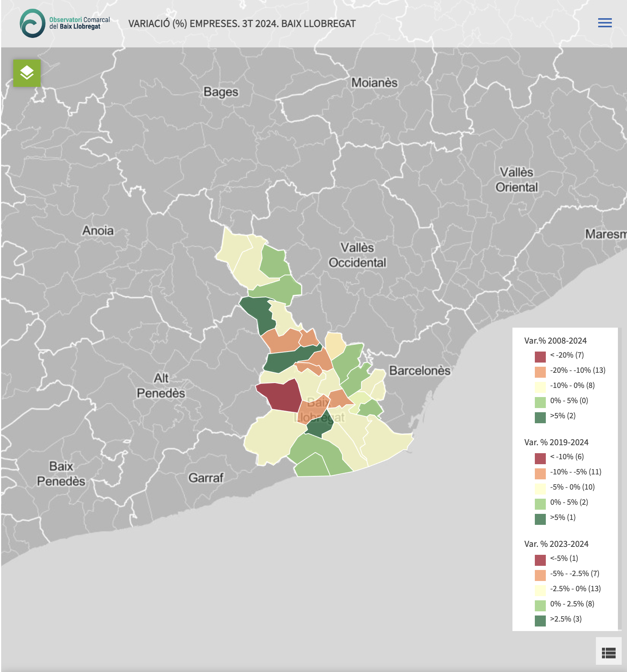
Task: Click the '>5% (1)' dark green swatch
Action: pyautogui.click(x=540, y=519)
